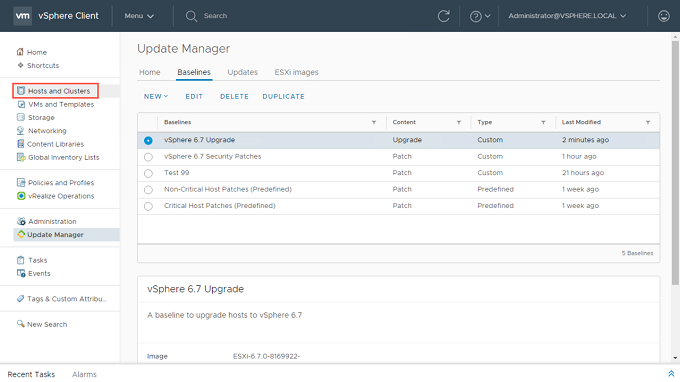Screen dimensions: 680x382
Task: Open the help question mark icon
Action: point(475,16)
